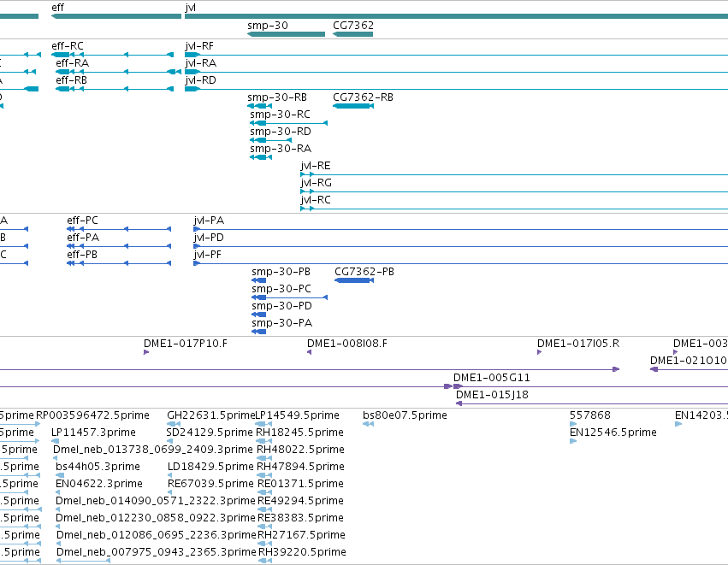Screen dimensions: 728x565
Task: Click the smp-30-PA protein feature
Action: [x=259, y=332]
